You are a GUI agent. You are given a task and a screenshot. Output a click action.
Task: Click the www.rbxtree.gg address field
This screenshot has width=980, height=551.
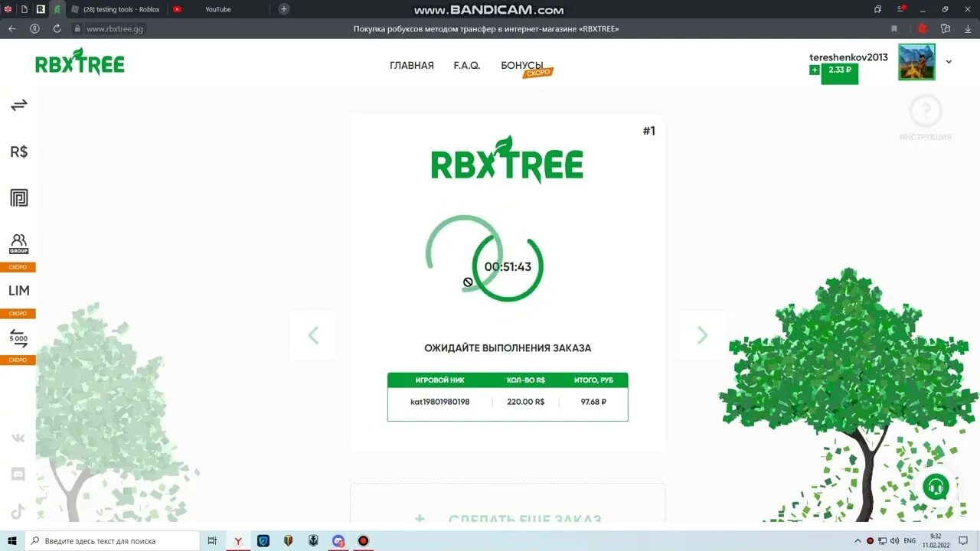115,28
